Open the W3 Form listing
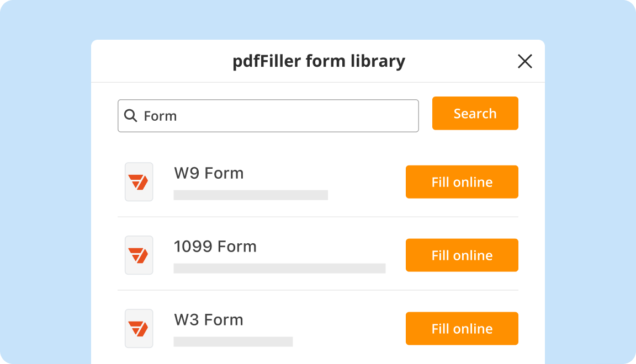 [209, 319]
